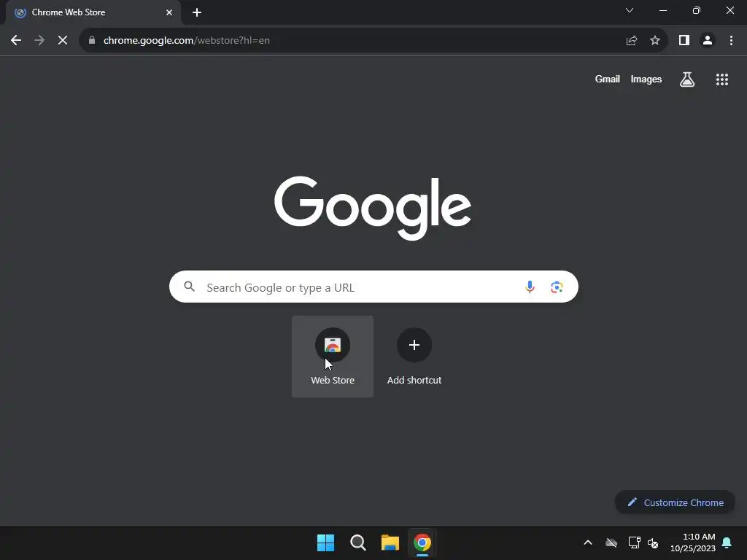
Task: Click the muted volume tray icon
Action: [653, 542]
